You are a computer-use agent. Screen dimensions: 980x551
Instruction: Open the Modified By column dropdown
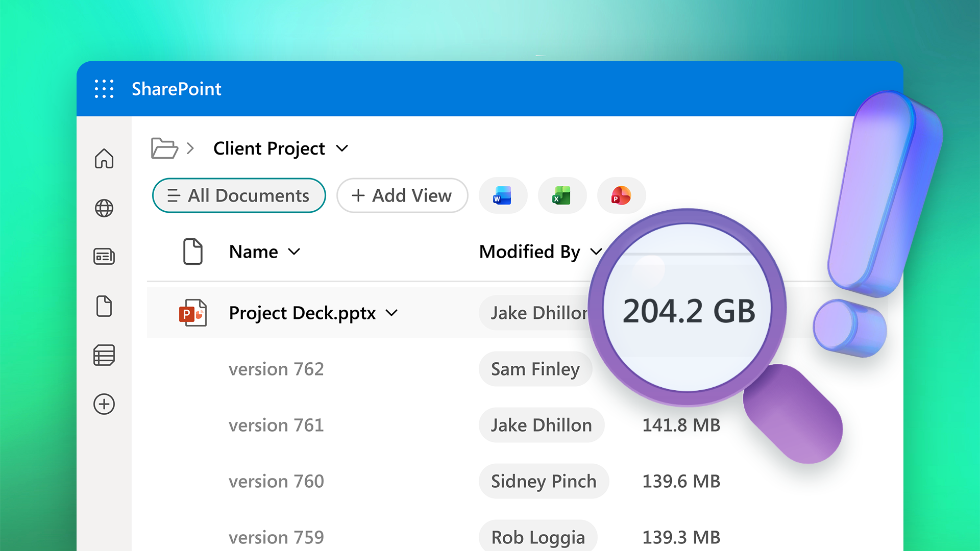pyautogui.click(x=596, y=252)
